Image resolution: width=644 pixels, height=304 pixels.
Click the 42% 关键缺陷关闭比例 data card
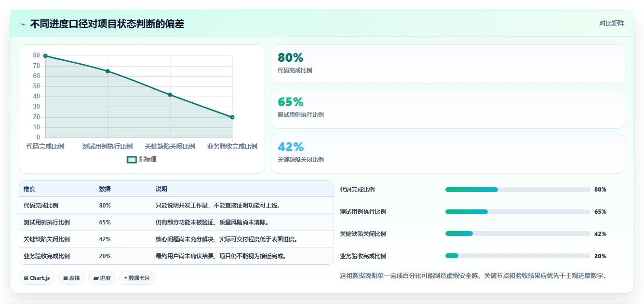448,153
